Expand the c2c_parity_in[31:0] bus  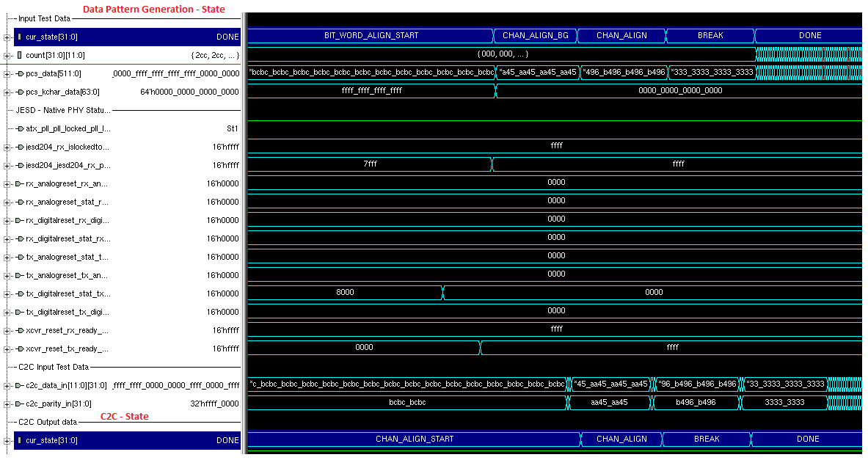(x=7, y=404)
